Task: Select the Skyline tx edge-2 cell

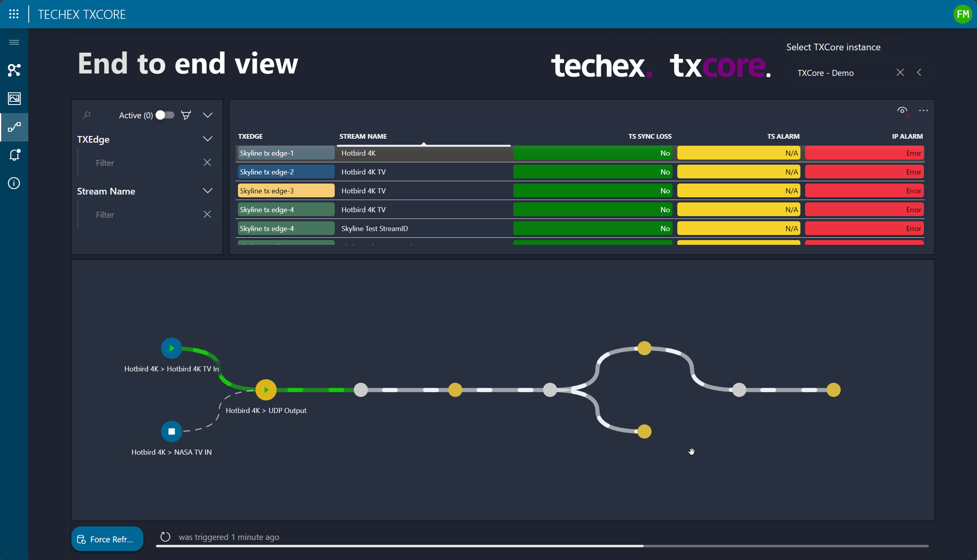Action: point(286,172)
